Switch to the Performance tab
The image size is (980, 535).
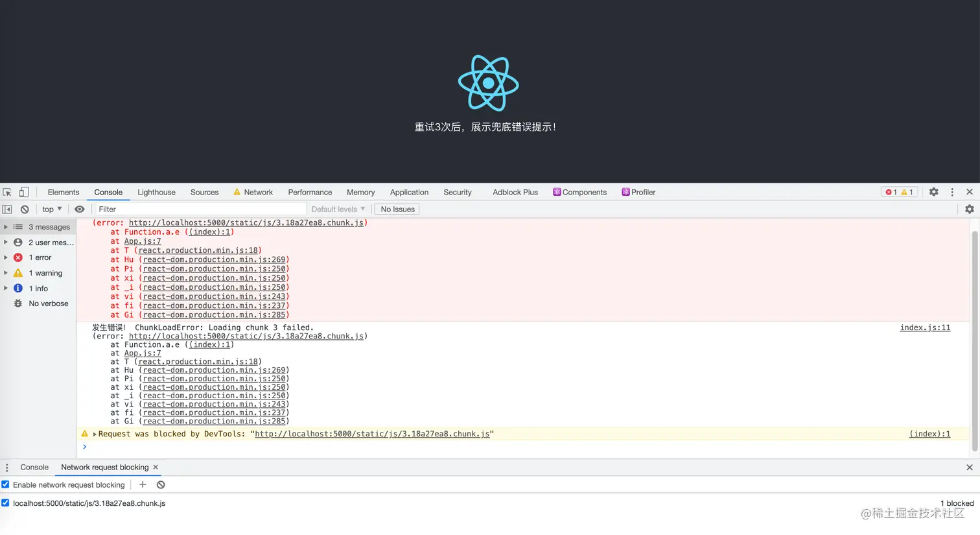[310, 192]
